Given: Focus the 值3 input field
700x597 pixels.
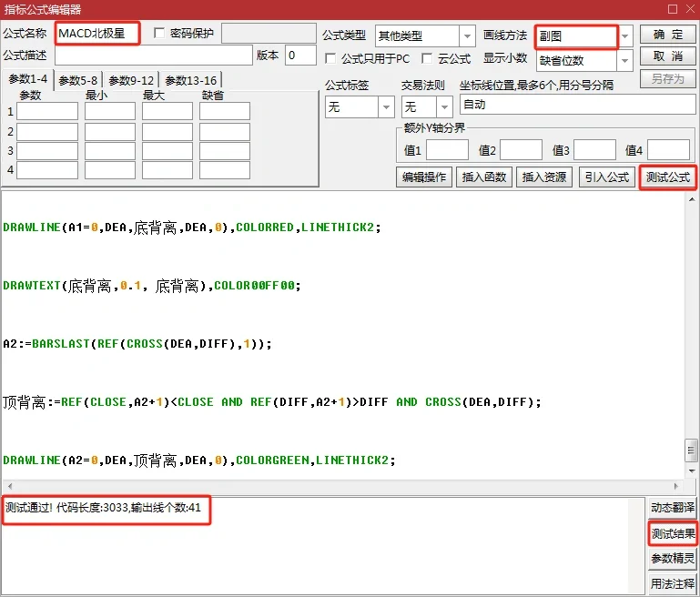Looking at the screenshot, I should pos(594,150).
